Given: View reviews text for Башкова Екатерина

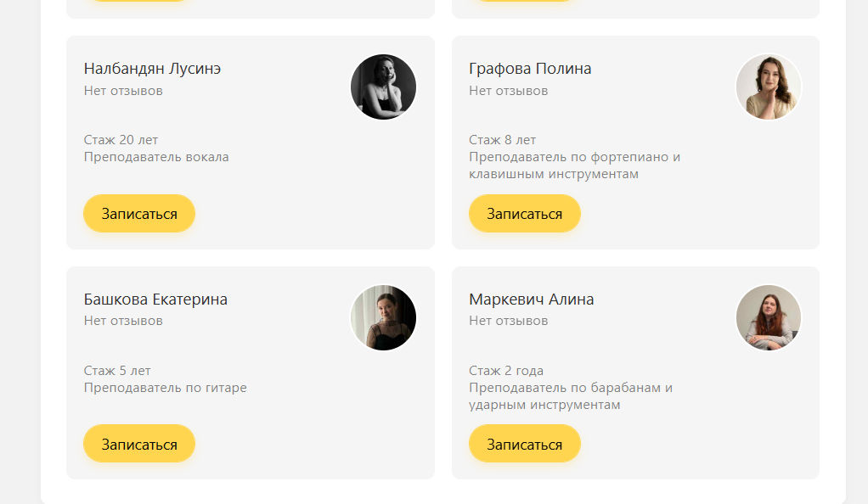Looking at the screenshot, I should click(123, 321).
